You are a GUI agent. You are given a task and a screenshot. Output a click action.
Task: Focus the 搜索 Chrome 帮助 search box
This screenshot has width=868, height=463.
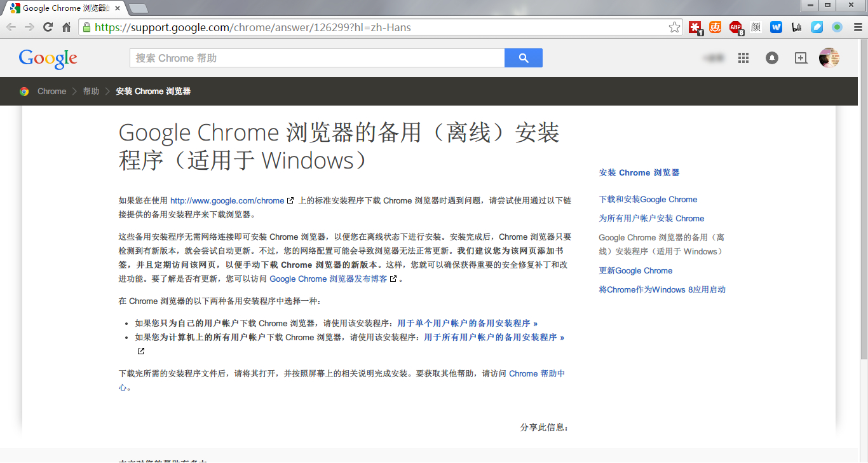tap(317, 58)
